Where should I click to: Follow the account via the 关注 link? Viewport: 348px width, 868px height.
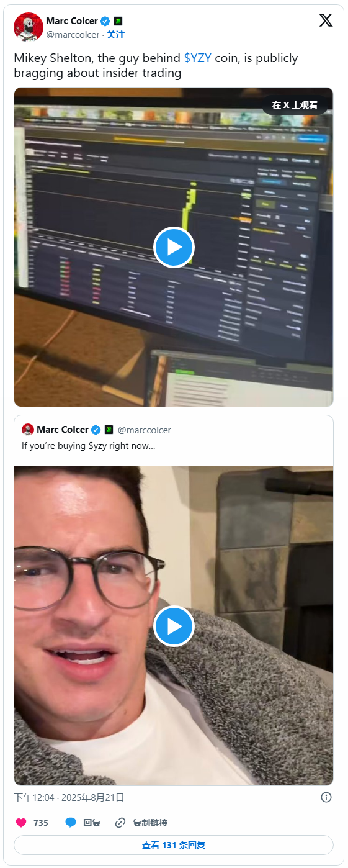coord(115,35)
